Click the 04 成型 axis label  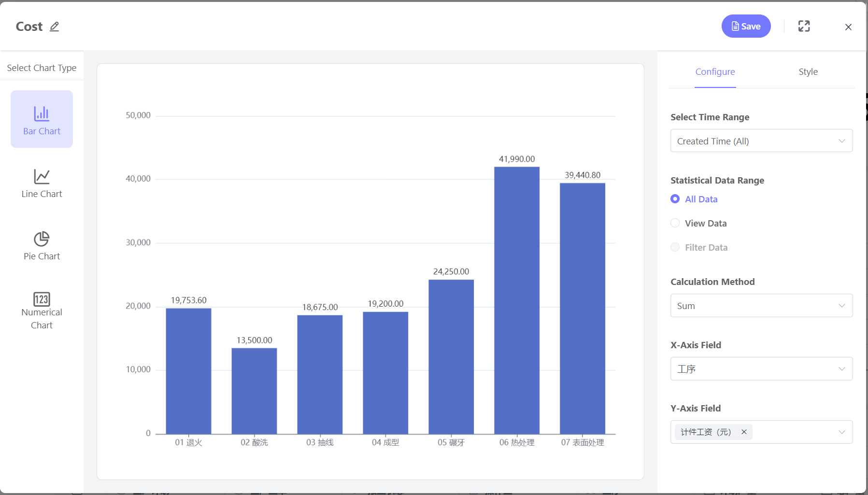(385, 442)
